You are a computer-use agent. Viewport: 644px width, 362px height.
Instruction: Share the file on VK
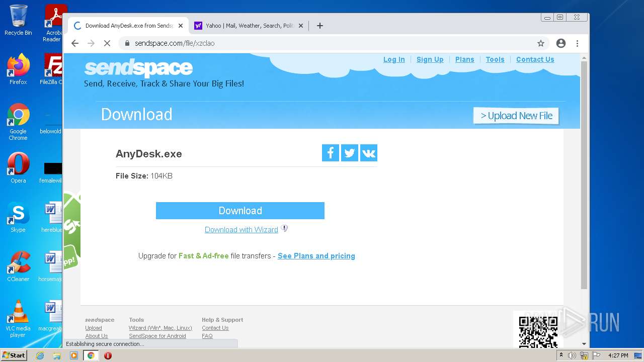369,153
